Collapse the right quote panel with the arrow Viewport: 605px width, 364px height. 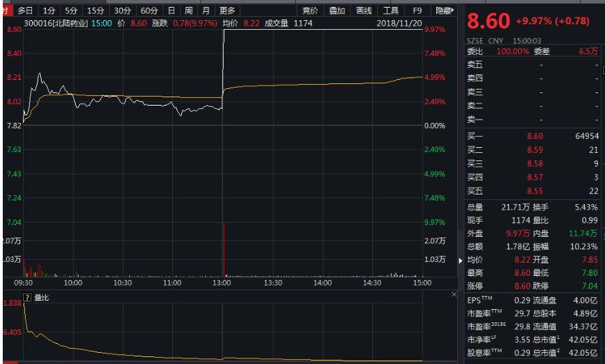click(461, 260)
